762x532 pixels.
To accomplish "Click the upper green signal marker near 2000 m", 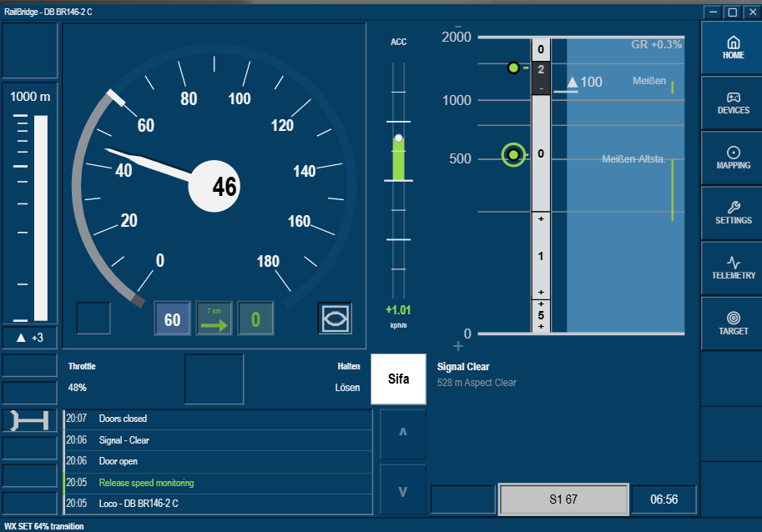I will (x=513, y=68).
